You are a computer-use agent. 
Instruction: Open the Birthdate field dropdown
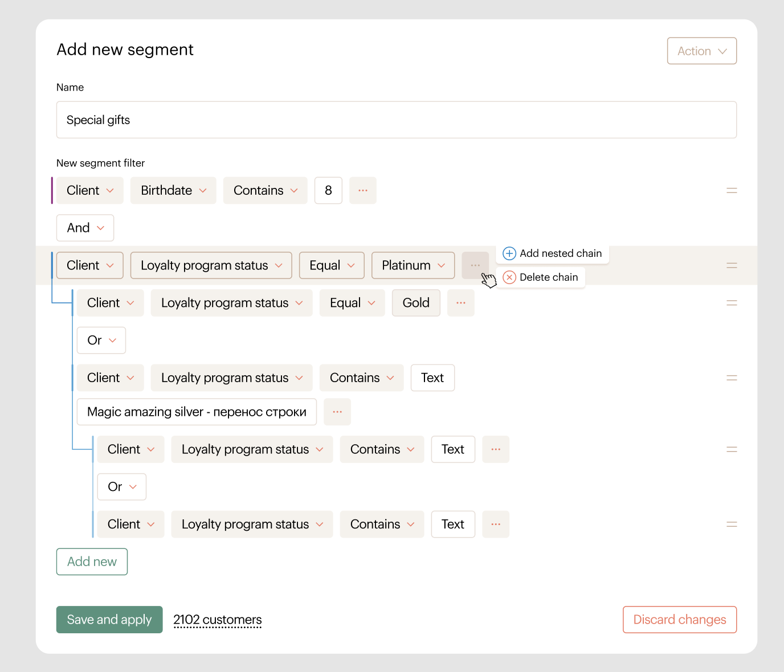tap(173, 190)
